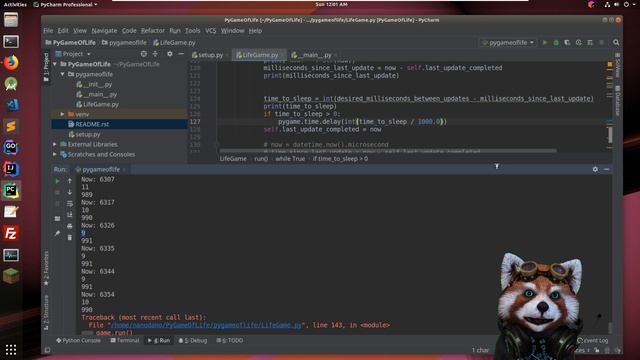
Task: Collapse the PyGameOfLife root folder
Action: (55, 64)
